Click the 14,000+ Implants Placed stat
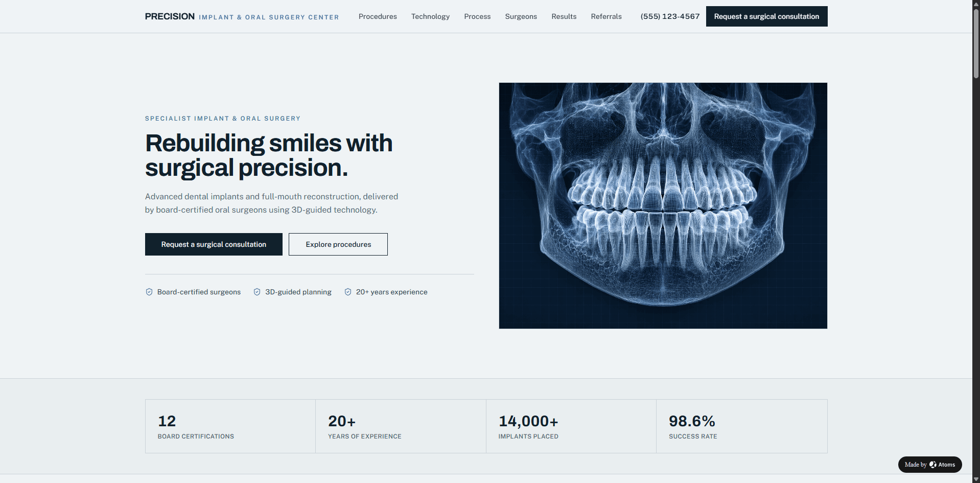This screenshot has height=483, width=980. 571,426
